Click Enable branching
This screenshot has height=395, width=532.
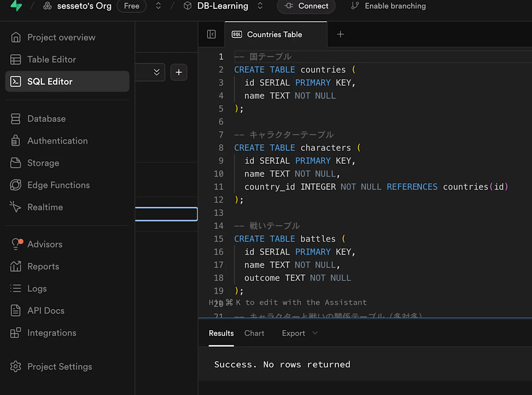(x=388, y=6)
